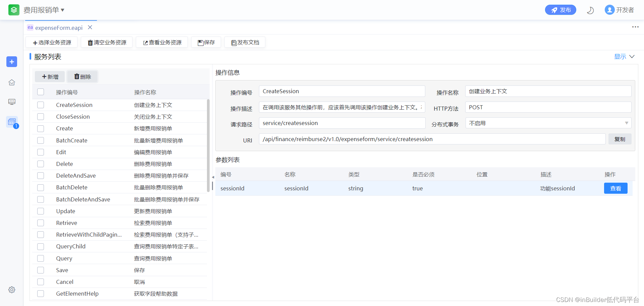This screenshot has width=644, height=306.
Task: Check the CloseSession row checkbox
Action: (41, 117)
